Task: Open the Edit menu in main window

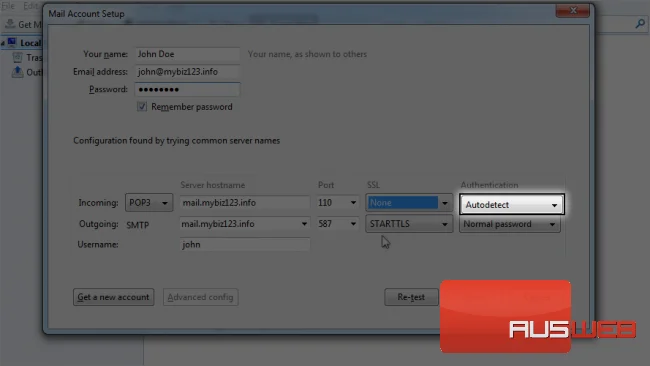Action: [x=30, y=6]
